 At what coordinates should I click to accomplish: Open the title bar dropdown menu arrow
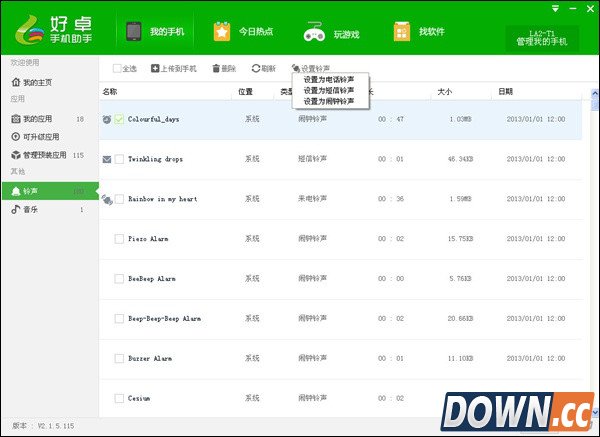tap(555, 8)
